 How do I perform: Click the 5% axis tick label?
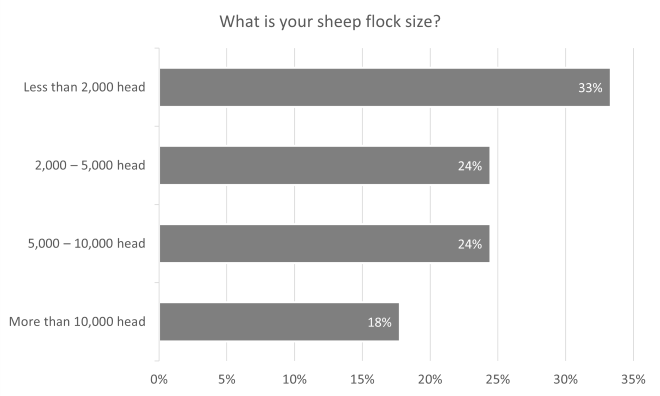coord(226,380)
